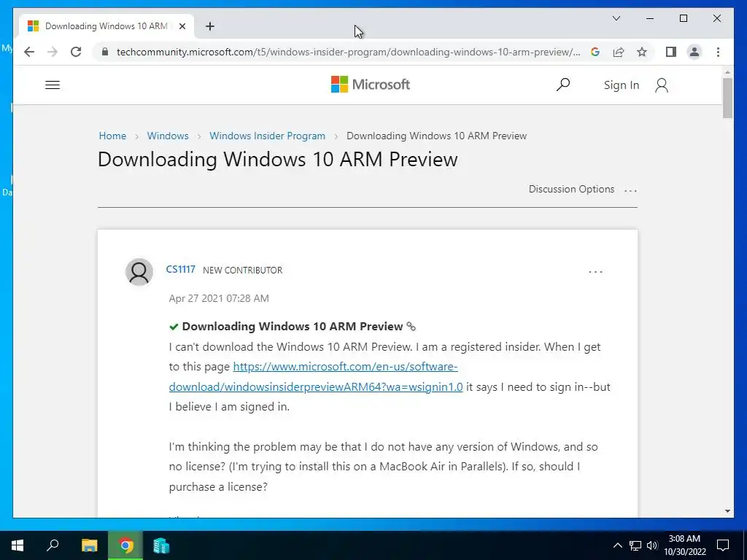Viewport: 747px width, 560px height.
Task: Close the Downloading Windows 10 ARM tab
Action: 182,26
